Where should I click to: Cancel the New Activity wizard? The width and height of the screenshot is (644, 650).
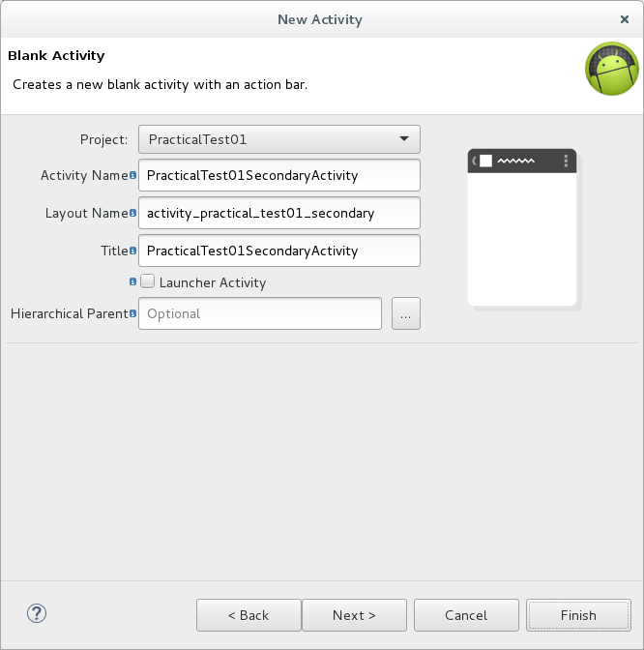point(466,615)
